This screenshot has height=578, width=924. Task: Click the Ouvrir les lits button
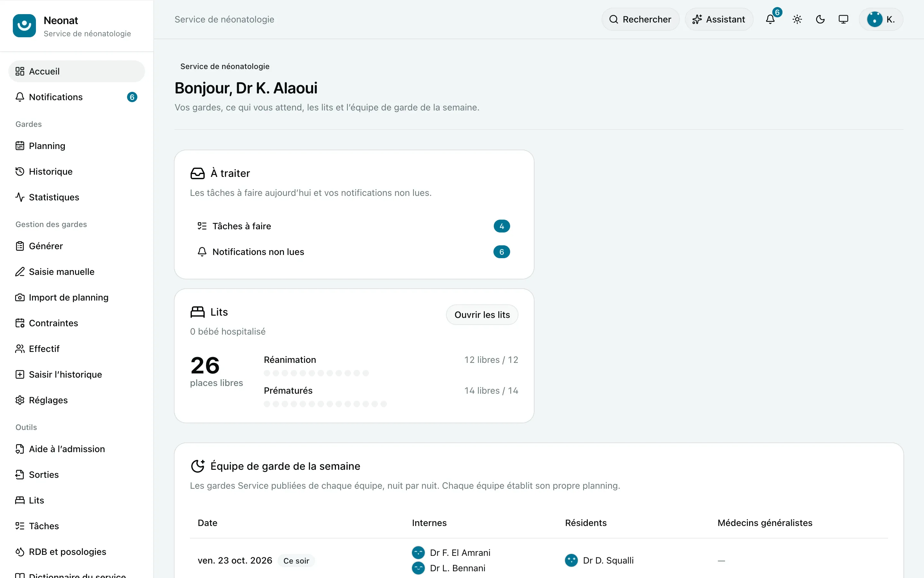coord(482,315)
